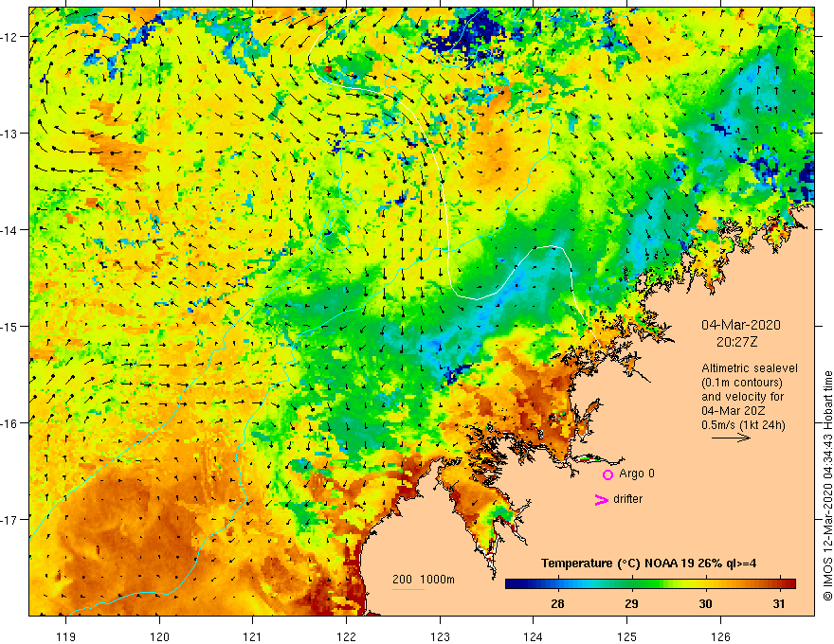Viewport: 834px width, 644px height.
Task: Click the '120' longitude axis label
Action: pos(159,636)
